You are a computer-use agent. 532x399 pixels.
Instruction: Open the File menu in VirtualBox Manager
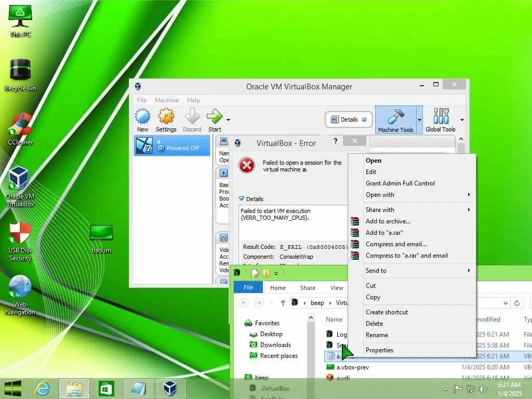point(142,100)
